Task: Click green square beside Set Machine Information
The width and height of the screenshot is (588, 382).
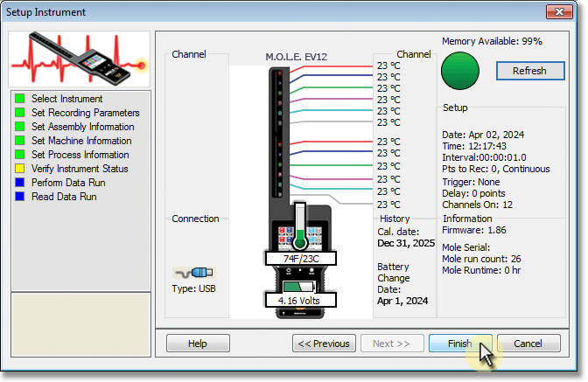Action: coord(20,141)
